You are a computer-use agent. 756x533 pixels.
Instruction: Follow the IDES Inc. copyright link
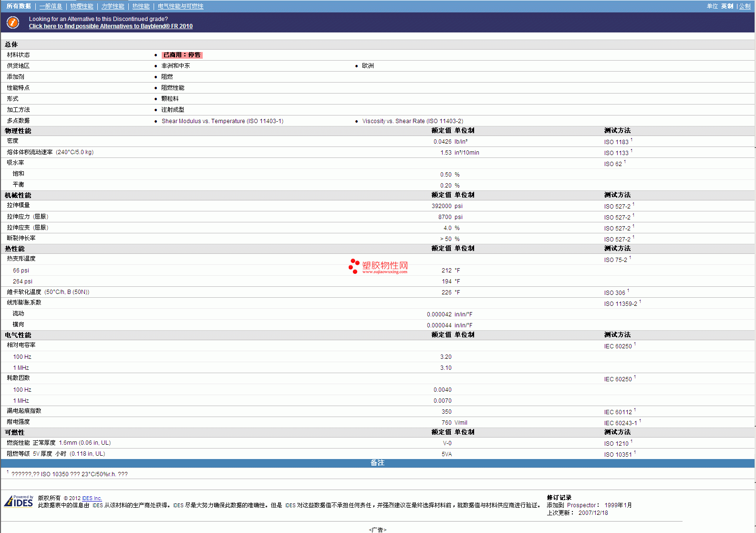coord(92,498)
